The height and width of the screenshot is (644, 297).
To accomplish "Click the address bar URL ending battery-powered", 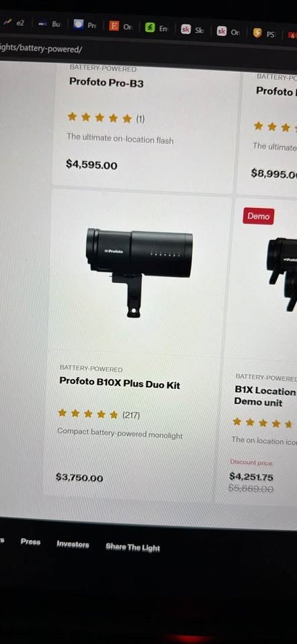I will pos(41,49).
